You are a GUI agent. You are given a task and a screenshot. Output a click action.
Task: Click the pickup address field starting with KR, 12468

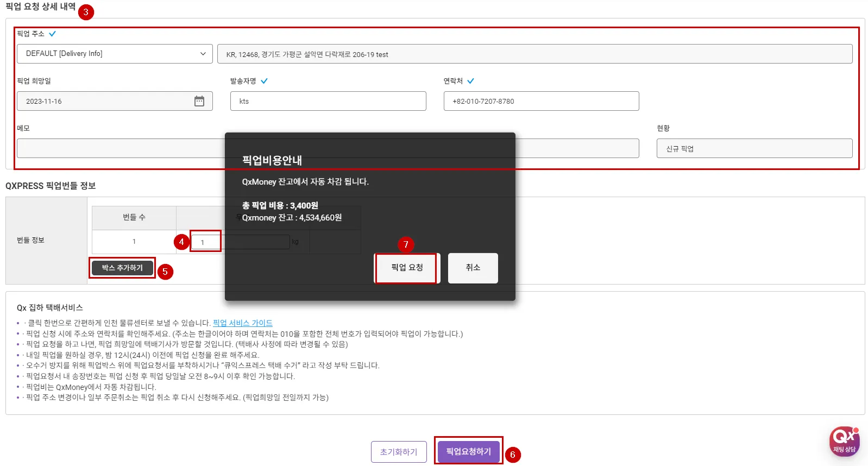pyautogui.click(x=534, y=54)
